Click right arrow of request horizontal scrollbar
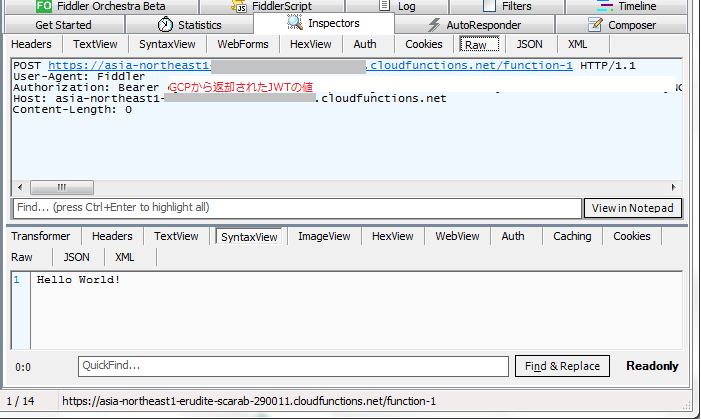701x420 pixels. coord(674,187)
